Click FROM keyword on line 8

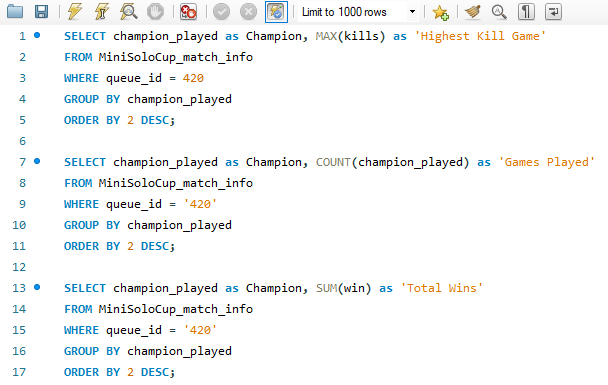(78, 183)
